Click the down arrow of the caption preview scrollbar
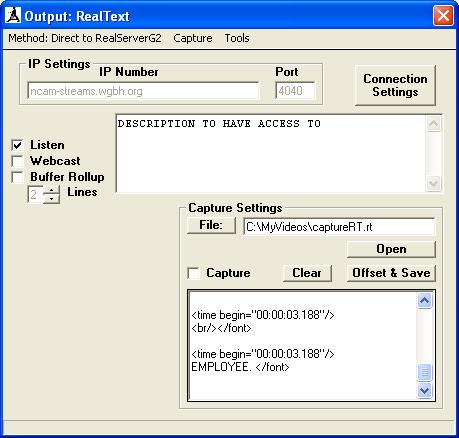 pyautogui.click(x=433, y=183)
